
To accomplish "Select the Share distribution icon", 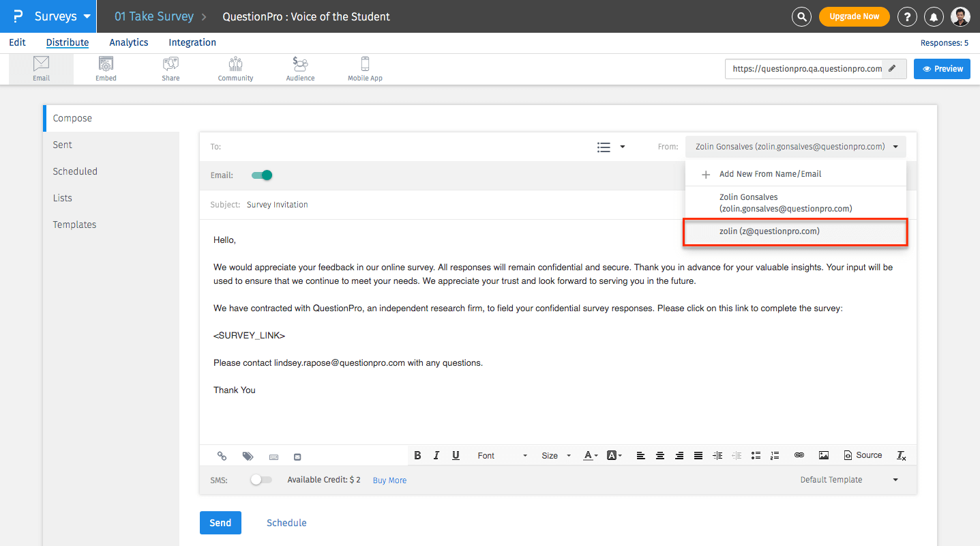I will 170,68.
